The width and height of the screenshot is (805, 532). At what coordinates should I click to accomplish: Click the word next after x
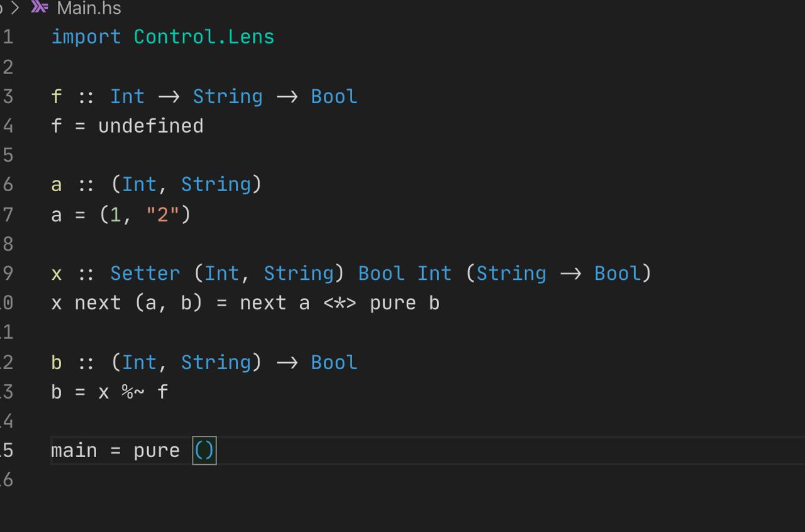click(x=97, y=303)
